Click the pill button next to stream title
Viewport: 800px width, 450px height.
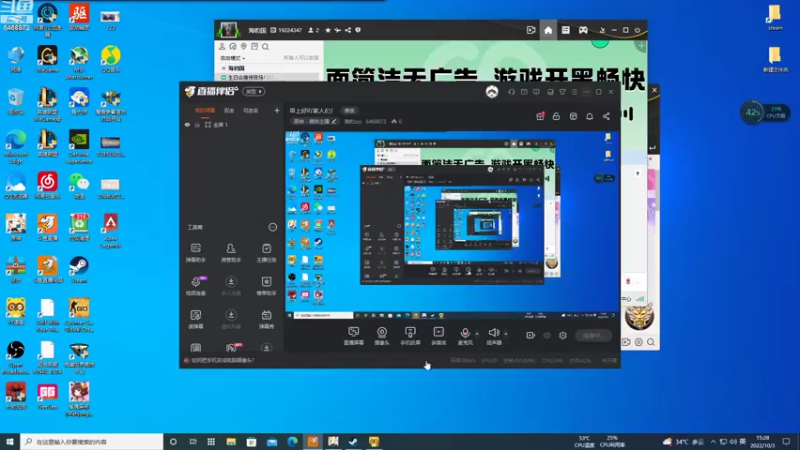pos(349,111)
